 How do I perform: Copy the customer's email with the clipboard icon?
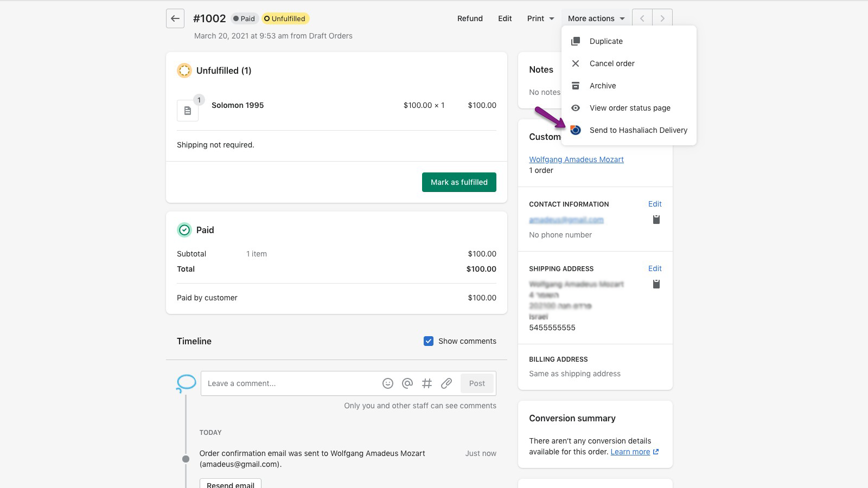(x=656, y=220)
